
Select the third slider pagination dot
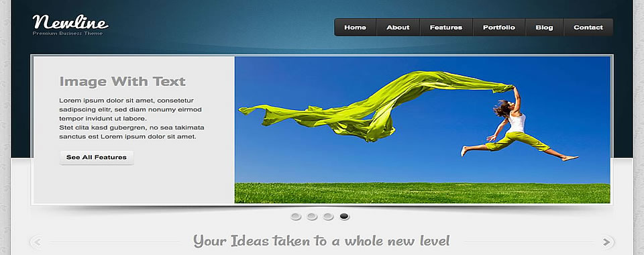(x=328, y=216)
